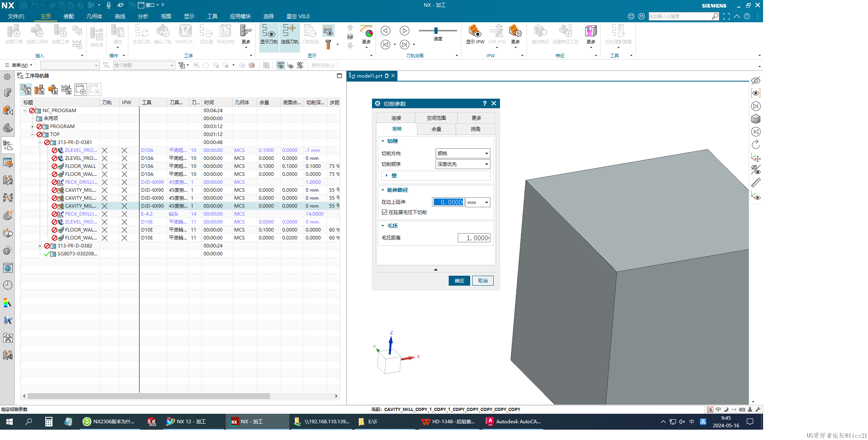Toggle IPW X mark for highlighted CAVITY_MIL row
Screen dimensions: 868x440
click(x=124, y=206)
